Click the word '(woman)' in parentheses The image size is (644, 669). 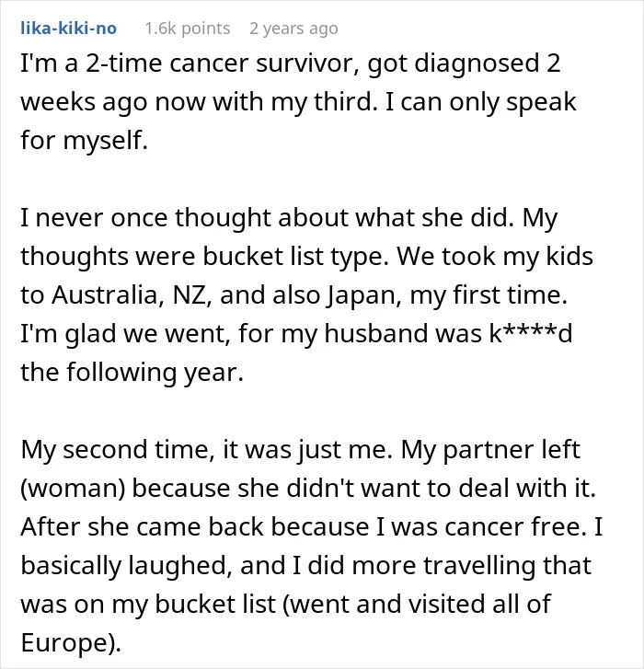[73, 488]
